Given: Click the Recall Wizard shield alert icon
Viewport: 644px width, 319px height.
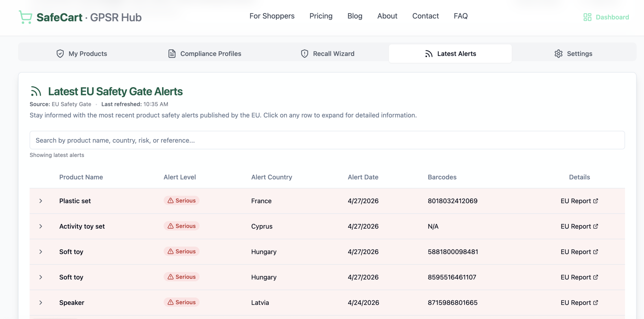Looking at the screenshot, I should (304, 54).
